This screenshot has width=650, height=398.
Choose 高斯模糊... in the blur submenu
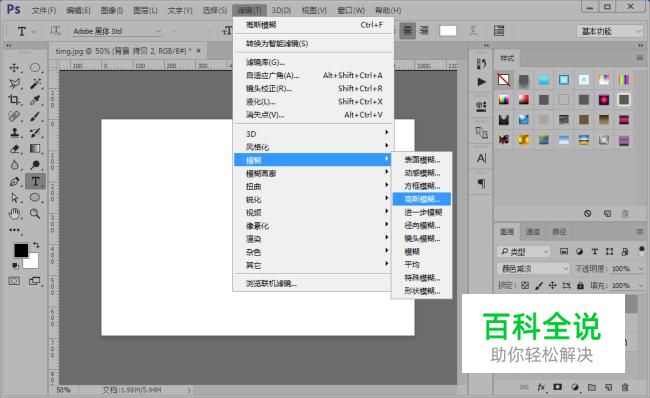pos(422,199)
